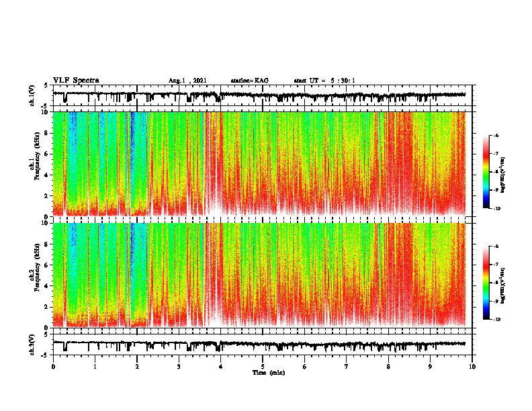Select the ch.1 color bar log(PSD) label
This screenshot has height=411, width=532.
tap(503, 175)
